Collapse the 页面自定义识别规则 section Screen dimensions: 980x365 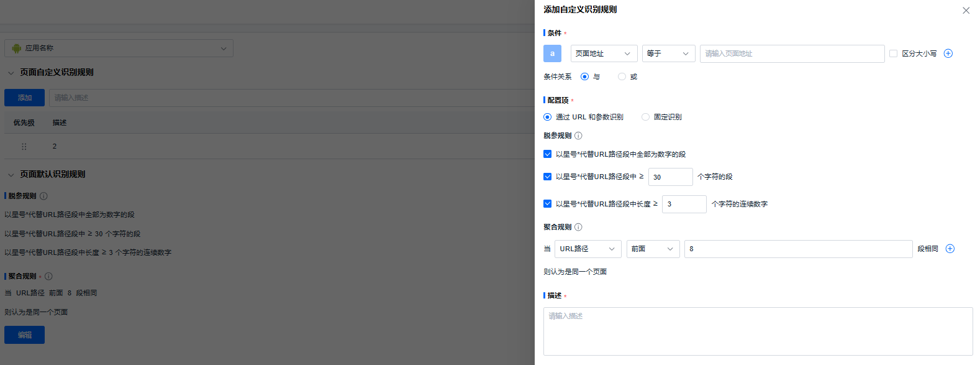click(11, 73)
